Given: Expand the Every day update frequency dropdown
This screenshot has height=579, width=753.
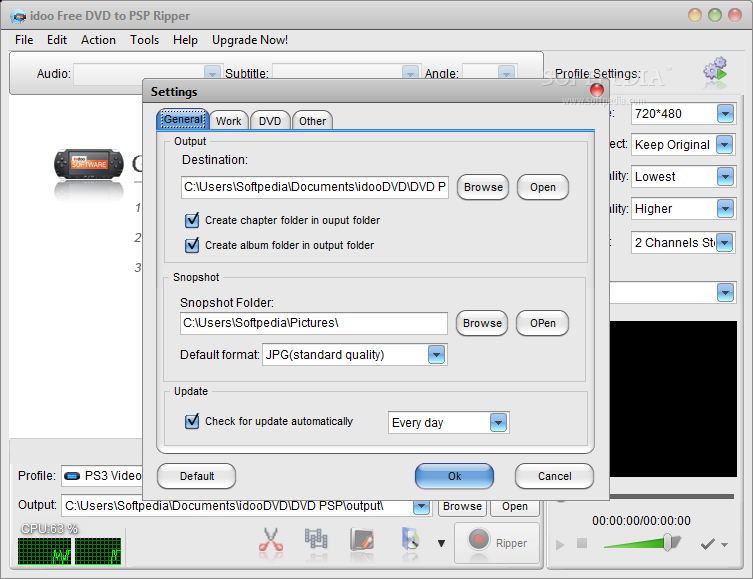Looking at the screenshot, I should point(498,423).
